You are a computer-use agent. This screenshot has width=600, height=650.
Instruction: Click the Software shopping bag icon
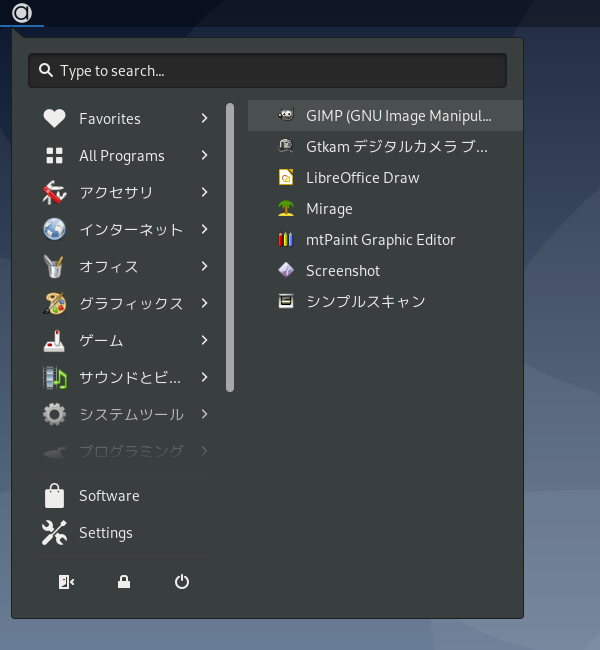pos(54,495)
